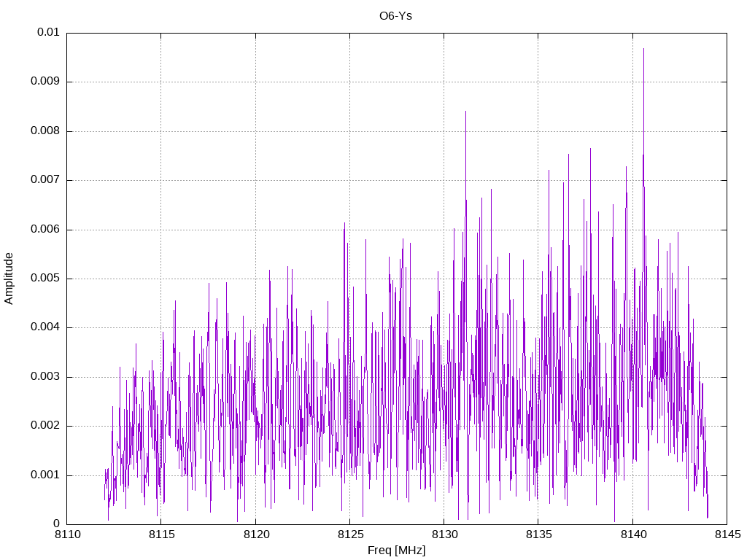747x560 pixels.
Task: Click the 8115 x-axis tick label
Action: [161, 534]
